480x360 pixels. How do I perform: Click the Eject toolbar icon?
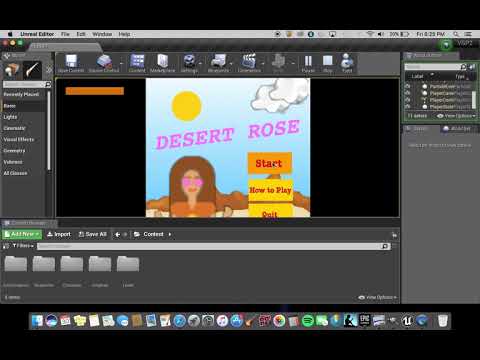point(347,63)
